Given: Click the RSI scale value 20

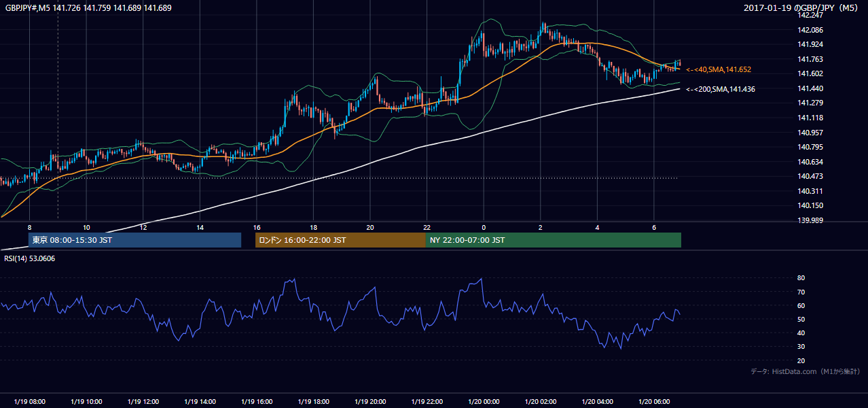Looking at the screenshot, I should 801,360.
